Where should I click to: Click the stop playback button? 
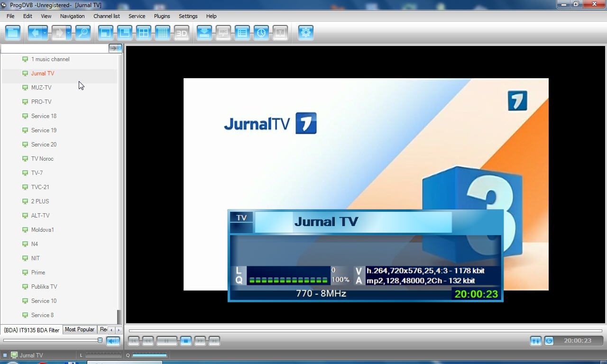click(x=186, y=341)
